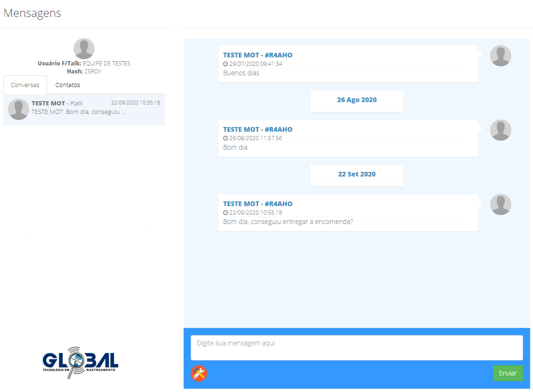The image size is (533, 392).
Task: Click the '22 Set 2020' date separator
Action: click(x=356, y=174)
